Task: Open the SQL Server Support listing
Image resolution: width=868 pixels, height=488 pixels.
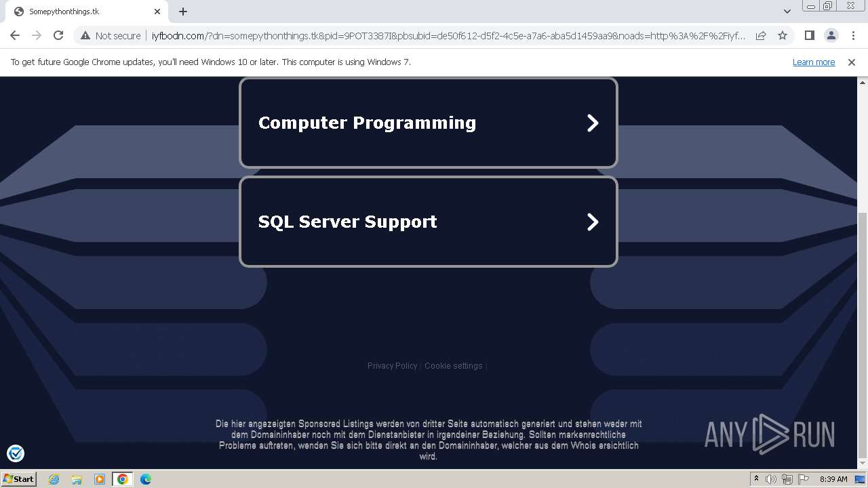Action: pos(429,222)
